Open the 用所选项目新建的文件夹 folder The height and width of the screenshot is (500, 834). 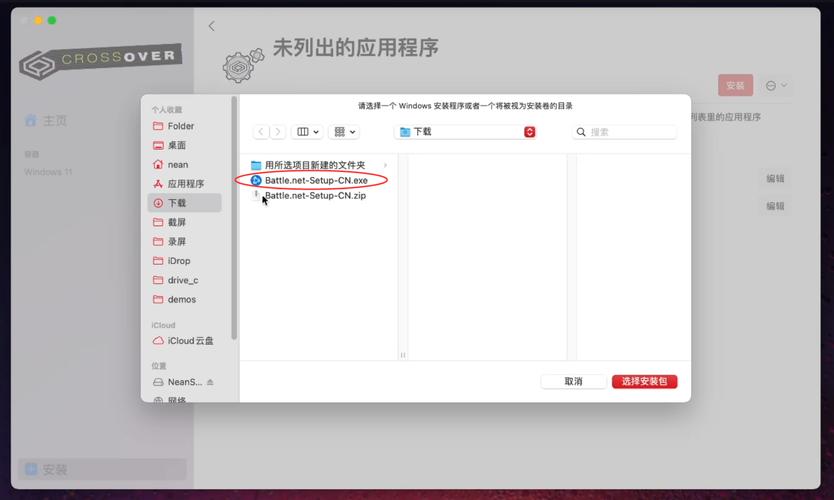316,165
